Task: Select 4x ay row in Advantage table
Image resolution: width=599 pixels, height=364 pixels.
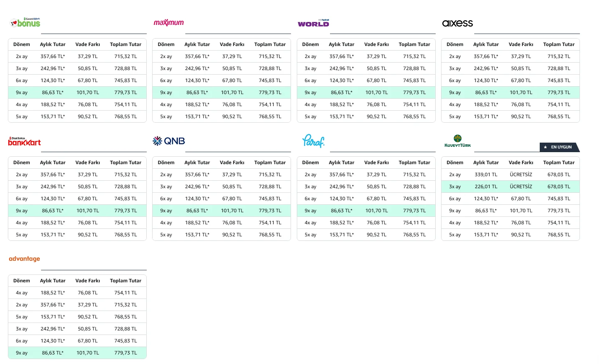Action: 77,293
